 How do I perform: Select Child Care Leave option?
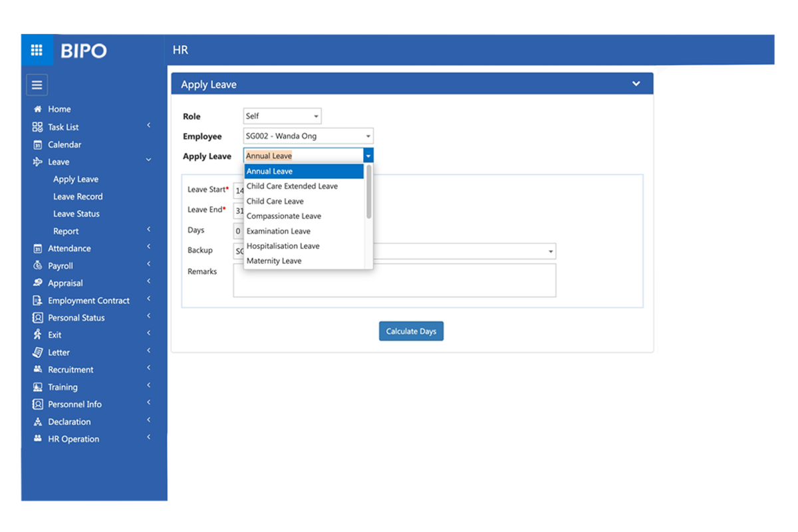click(304, 201)
